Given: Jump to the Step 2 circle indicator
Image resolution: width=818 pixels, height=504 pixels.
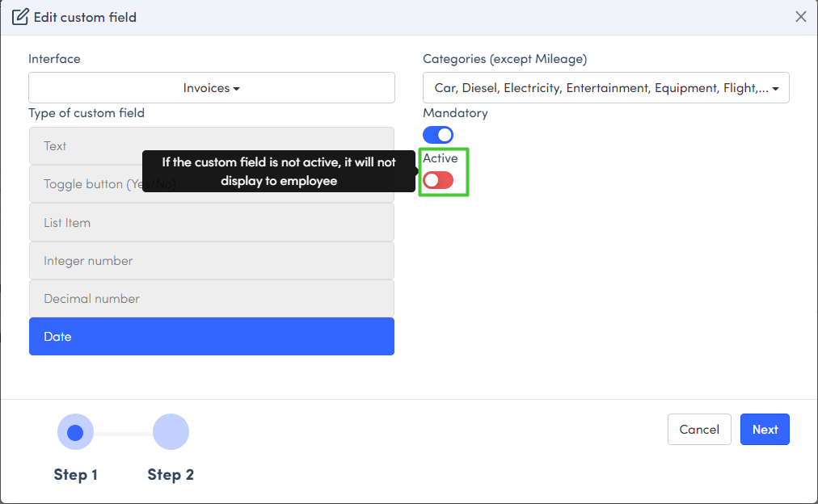Looking at the screenshot, I should pos(171,432).
